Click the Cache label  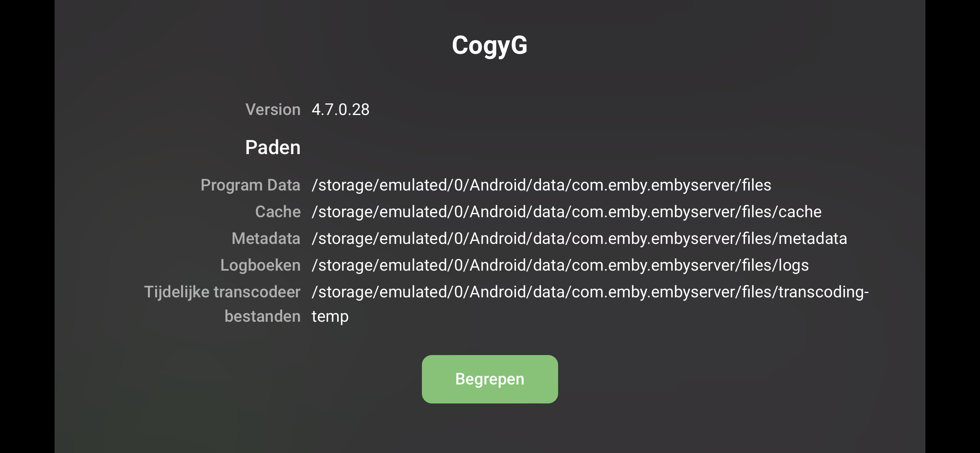[x=278, y=212]
